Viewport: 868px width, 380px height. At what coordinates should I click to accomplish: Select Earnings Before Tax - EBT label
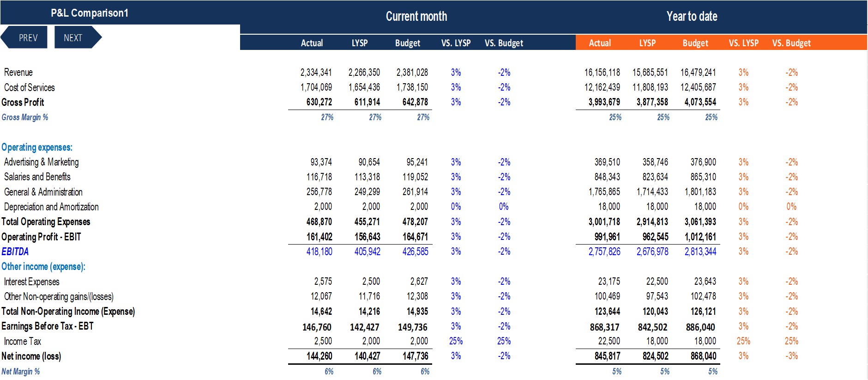tap(48, 326)
